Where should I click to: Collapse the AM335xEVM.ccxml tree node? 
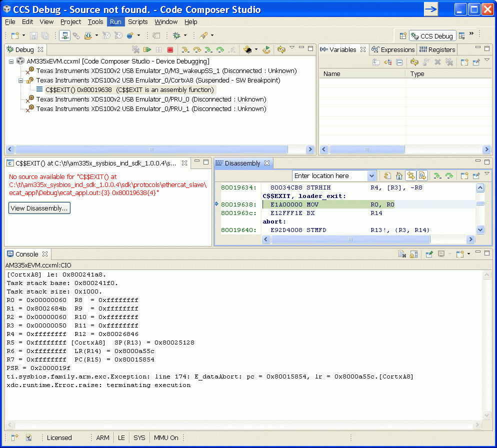click(x=11, y=61)
